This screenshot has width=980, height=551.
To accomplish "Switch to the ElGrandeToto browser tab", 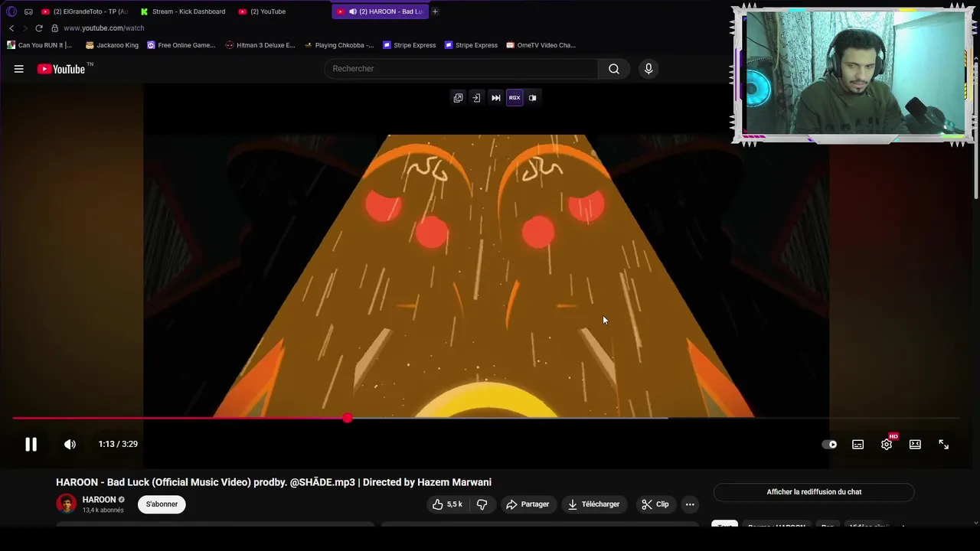I will click(x=84, y=11).
